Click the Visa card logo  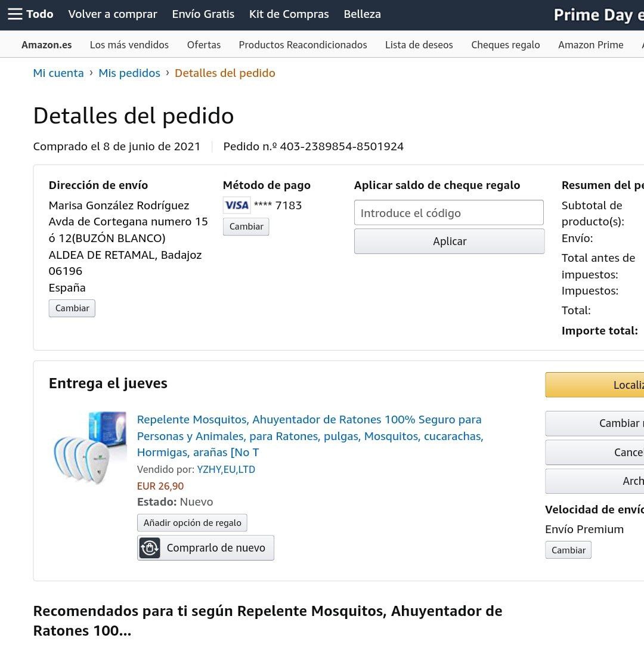(237, 205)
